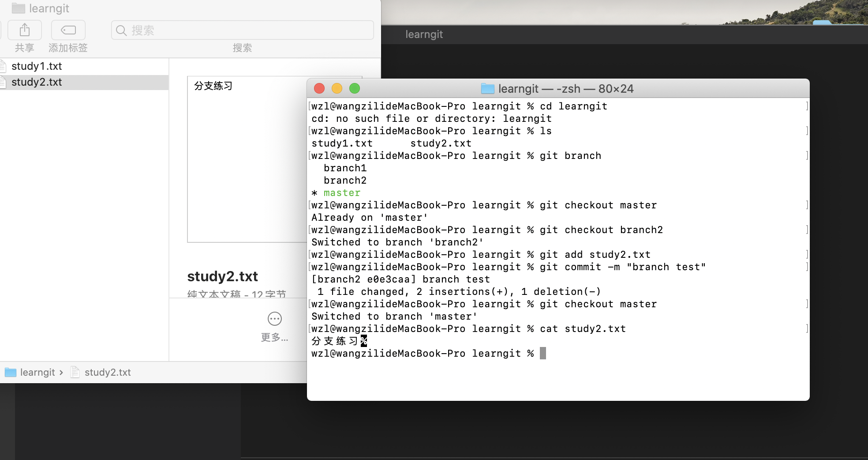Close the Terminal window with red button

coord(319,89)
